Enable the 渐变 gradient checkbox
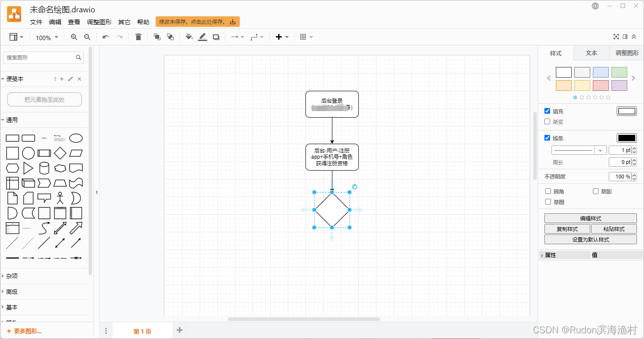The height and width of the screenshot is (339, 644). coord(547,122)
